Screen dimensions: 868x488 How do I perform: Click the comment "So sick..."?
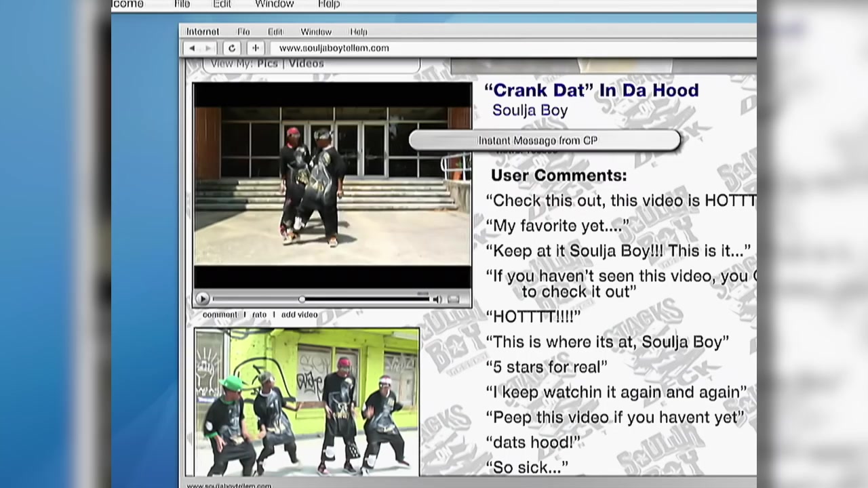pos(527,467)
